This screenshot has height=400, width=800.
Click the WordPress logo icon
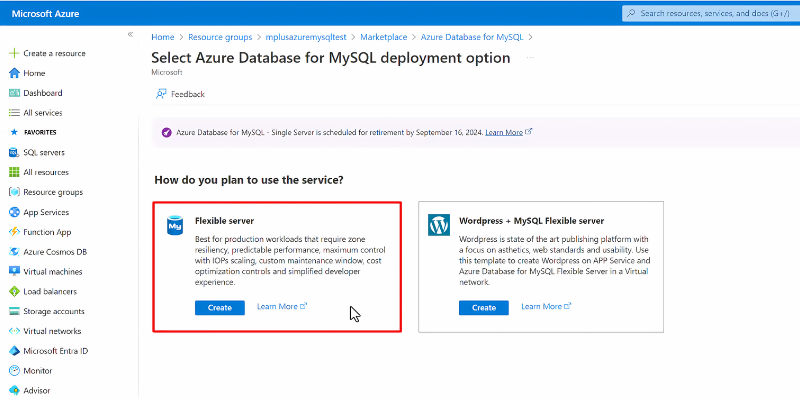(x=439, y=225)
